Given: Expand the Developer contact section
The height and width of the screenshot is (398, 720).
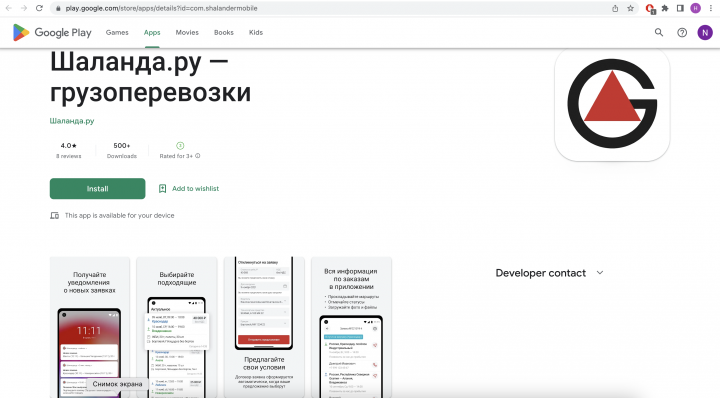Looking at the screenshot, I should (x=549, y=273).
